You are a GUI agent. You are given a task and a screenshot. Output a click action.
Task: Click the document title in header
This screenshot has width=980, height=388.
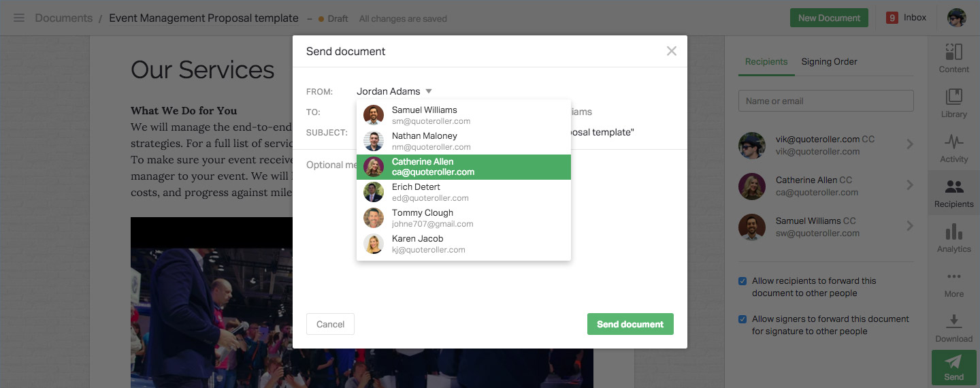[203, 18]
